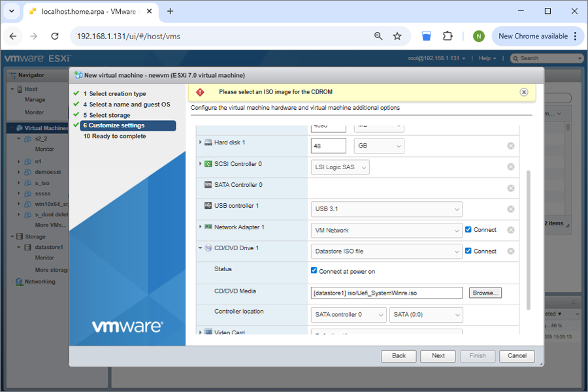
Task: Dismiss the ISO image warning banner
Action: 524,92
